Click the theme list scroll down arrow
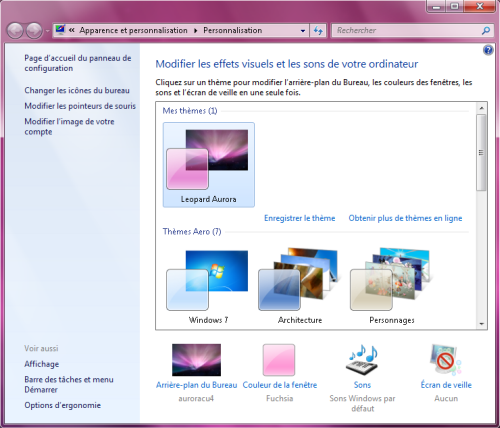 point(481,324)
